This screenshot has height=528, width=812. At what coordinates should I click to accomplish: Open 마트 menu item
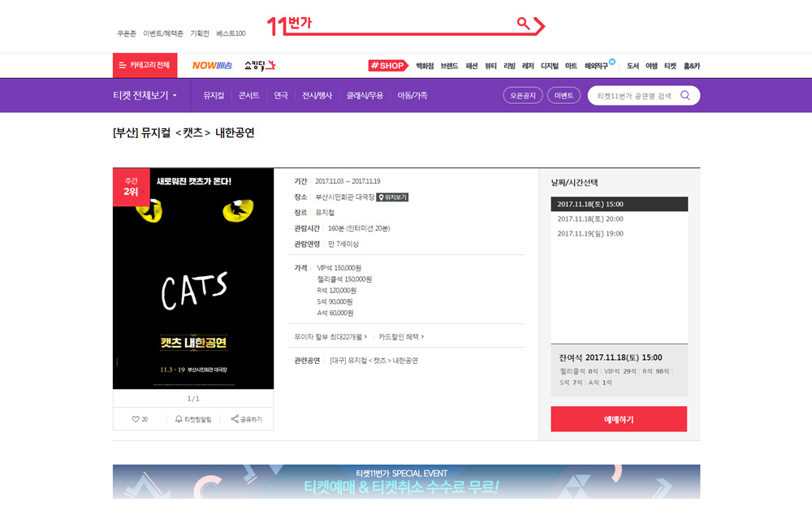click(x=571, y=66)
